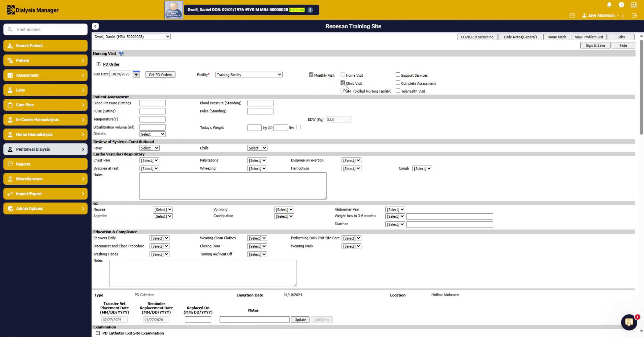The height and width of the screenshot is (337, 644).
Task: Enable the Telehealth Visit checkbox
Action: point(398,91)
